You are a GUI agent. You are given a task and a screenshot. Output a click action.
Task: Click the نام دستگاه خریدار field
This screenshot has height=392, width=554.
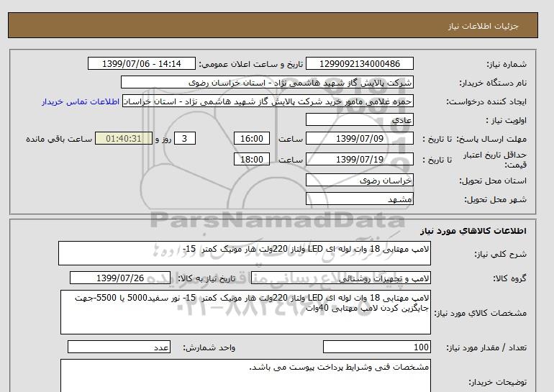pyautogui.click(x=268, y=83)
